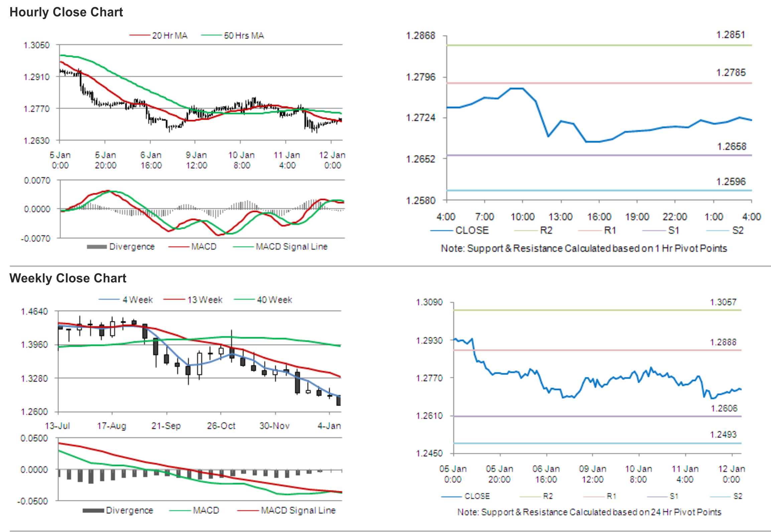771x532 pixels.
Task: Click the 1.2785 R1 resistance value
Action: tap(731, 73)
